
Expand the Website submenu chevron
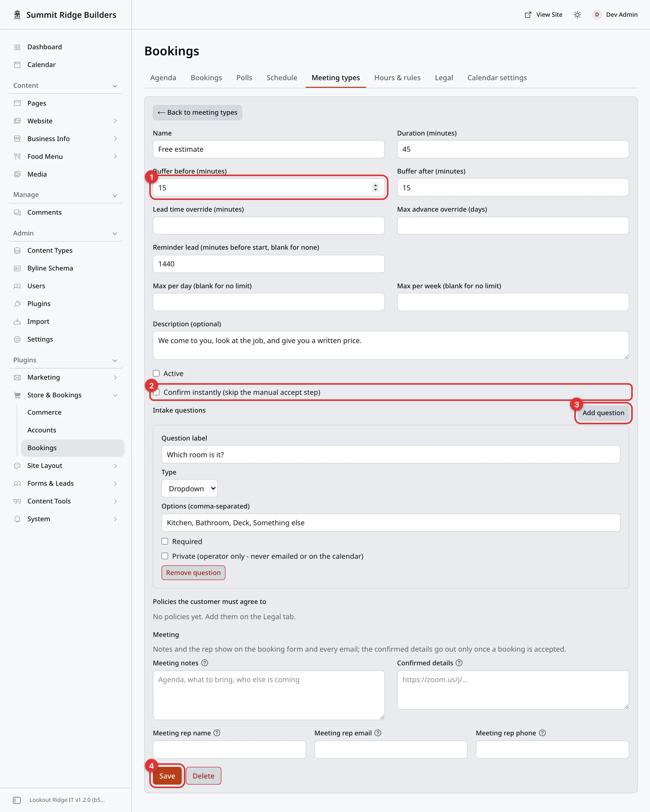(x=115, y=121)
